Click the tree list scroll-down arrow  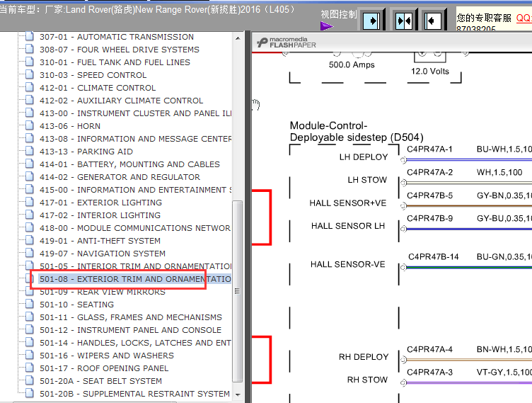click(x=238, y=395)
